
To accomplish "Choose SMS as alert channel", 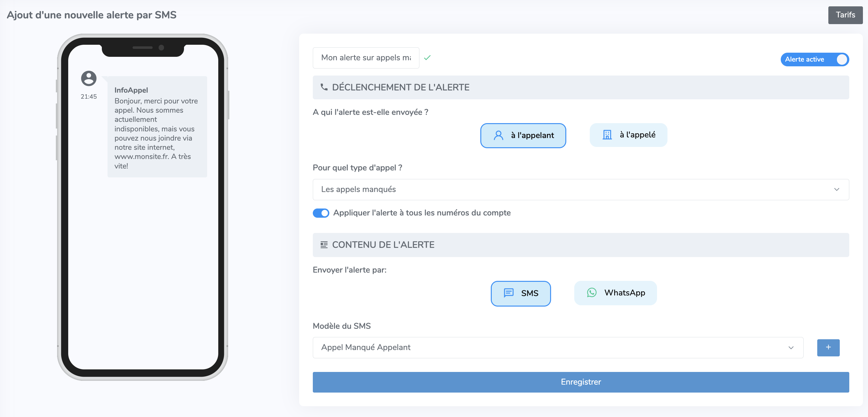I will click(521, 293).
